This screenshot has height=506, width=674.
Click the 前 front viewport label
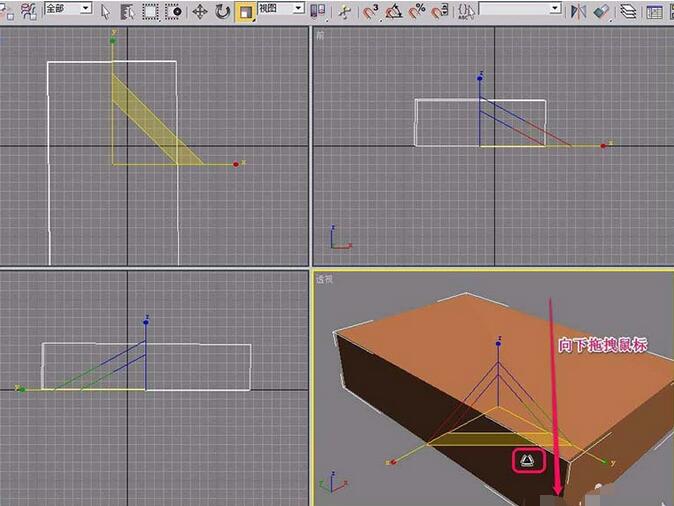point(320,35)
